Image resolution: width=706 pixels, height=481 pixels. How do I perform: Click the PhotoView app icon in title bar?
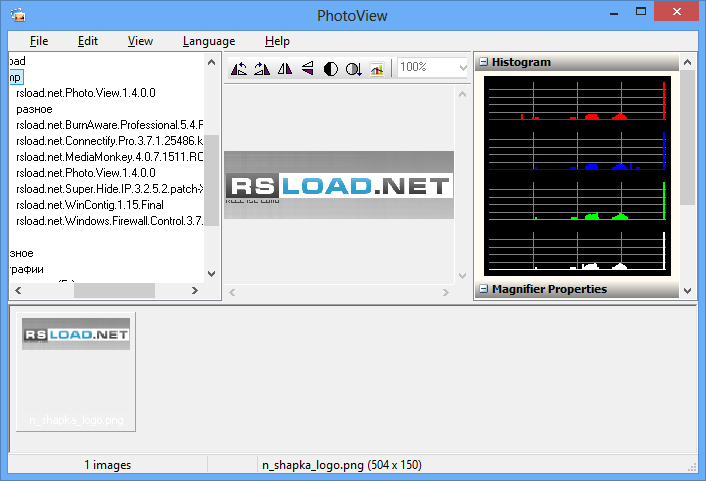[x=18, y=15]
